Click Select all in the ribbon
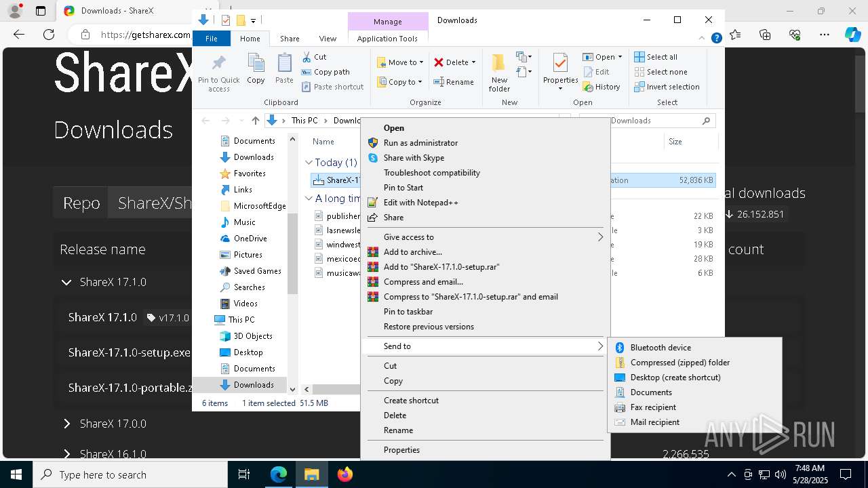 coord(656,57)
